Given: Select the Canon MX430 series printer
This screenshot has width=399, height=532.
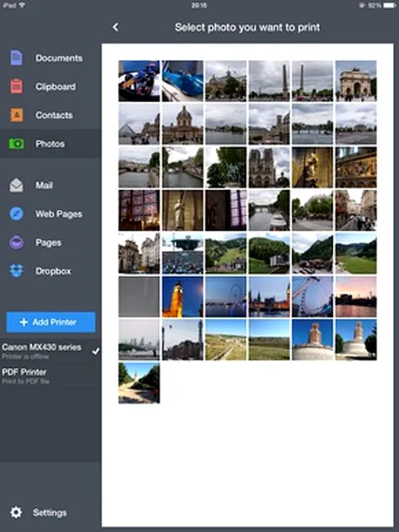Looking at the screenshot, I should [x=51, y=351].
